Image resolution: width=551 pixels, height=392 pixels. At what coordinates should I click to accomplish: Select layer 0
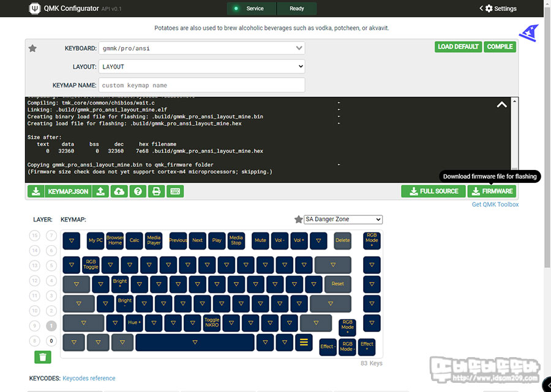click(x=51, y=341)
